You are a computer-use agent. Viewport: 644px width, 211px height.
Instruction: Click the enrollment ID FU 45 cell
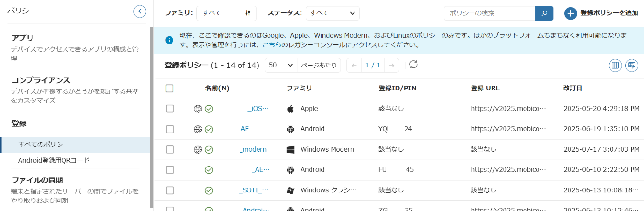click(396, 170)
